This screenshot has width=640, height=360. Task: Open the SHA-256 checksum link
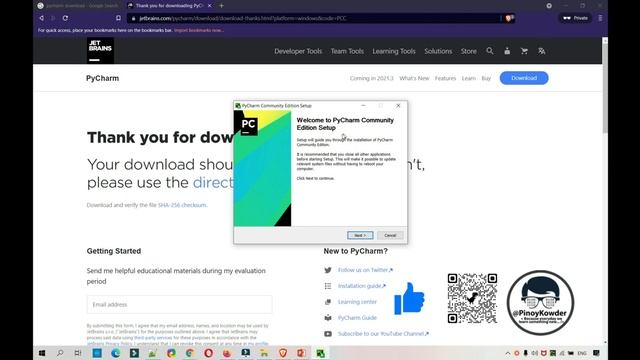182,205
